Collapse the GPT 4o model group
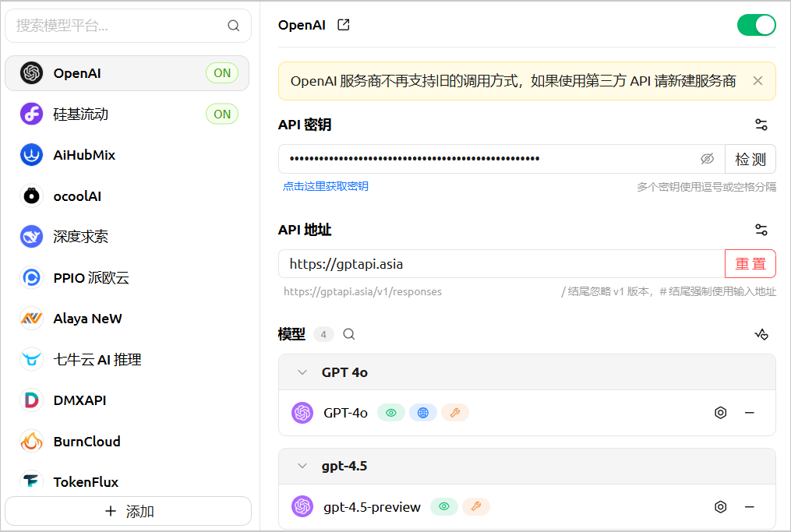Screen dimensions: 791x532 click(302, 372)
